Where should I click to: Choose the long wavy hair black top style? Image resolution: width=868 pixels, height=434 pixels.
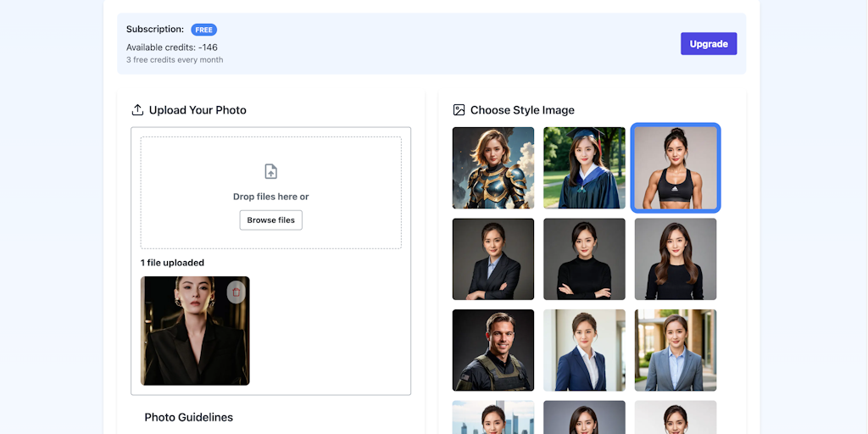(x=676, y=259)
